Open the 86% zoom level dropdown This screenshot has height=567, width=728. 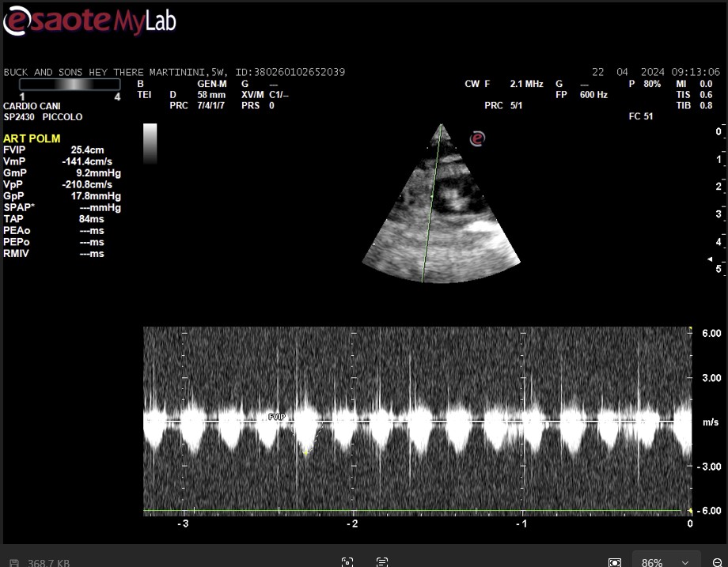pyautogui.click(x=666, y=561)
